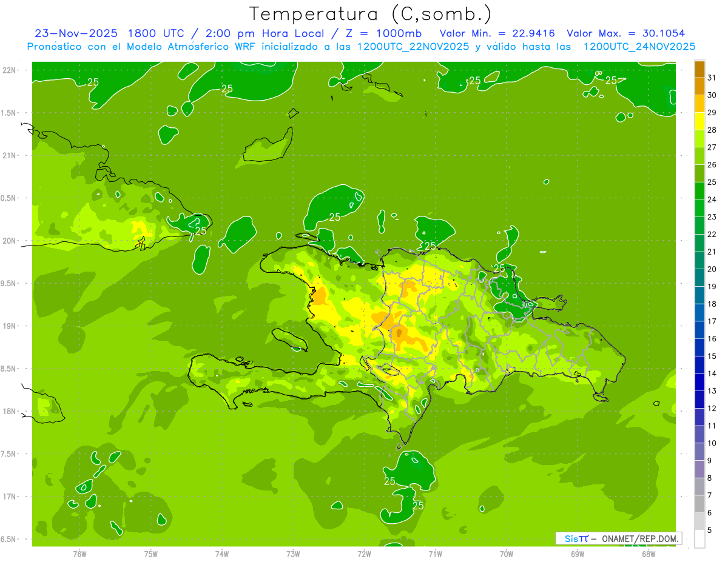The image size is (728, 562).
Task: Click the colorbar value 31
Action: point(712,78)
